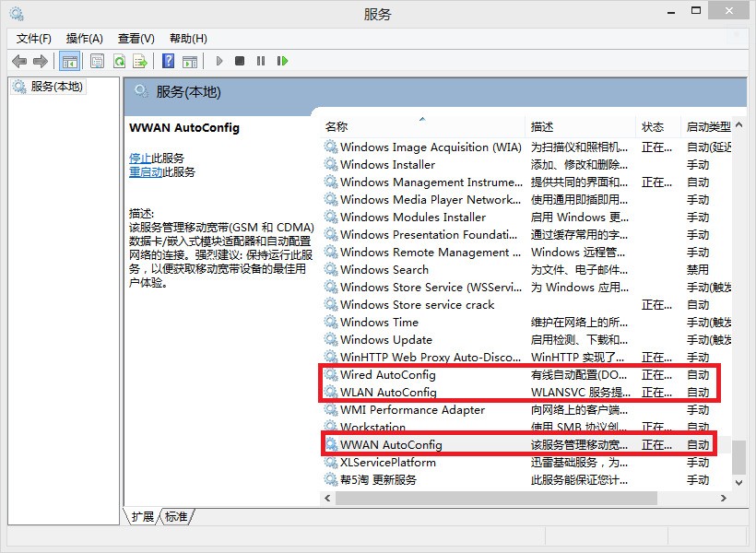Click the Back arrow toolbar icon

point(19,61)
